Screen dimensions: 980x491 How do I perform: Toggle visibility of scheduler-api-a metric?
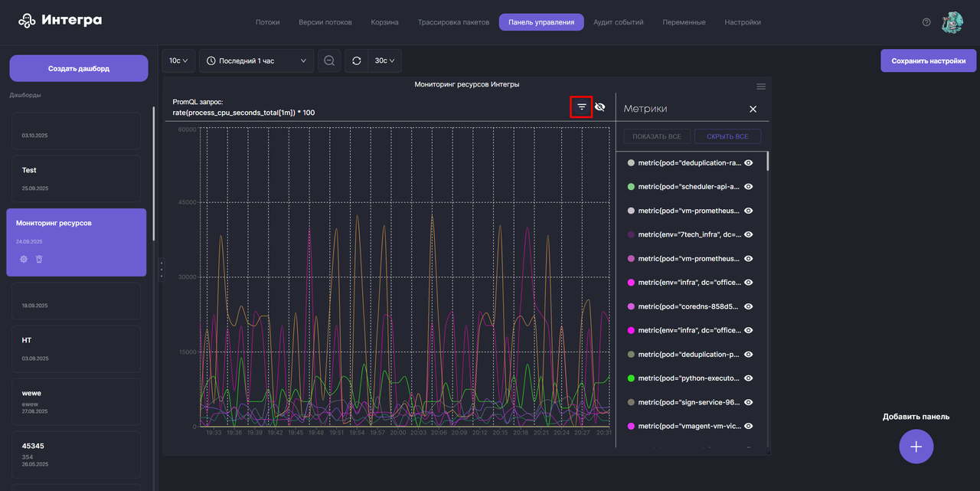tap(749, 186)
